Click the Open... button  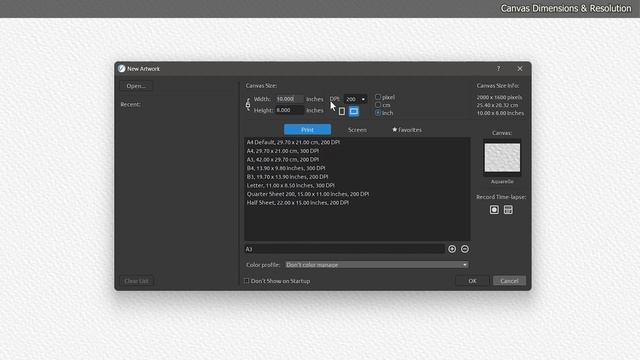(136, 86)
